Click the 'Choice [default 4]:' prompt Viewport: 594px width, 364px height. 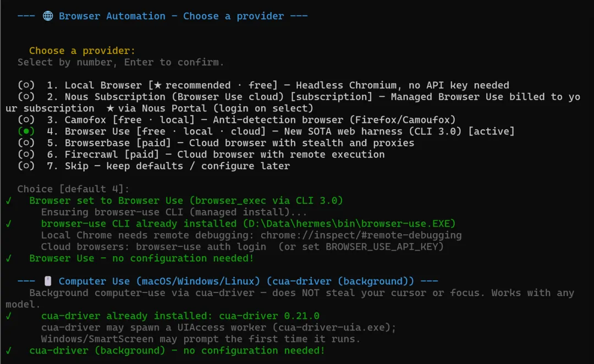73,189
